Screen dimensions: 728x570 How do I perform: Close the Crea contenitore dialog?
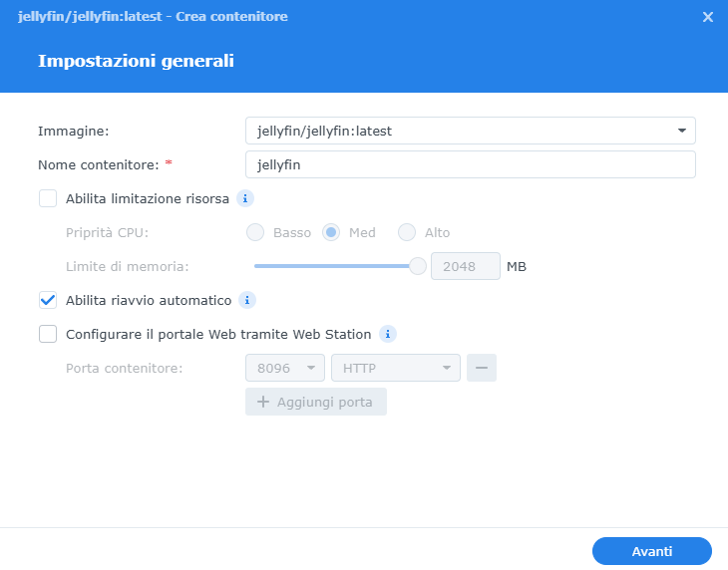(708, 17)
